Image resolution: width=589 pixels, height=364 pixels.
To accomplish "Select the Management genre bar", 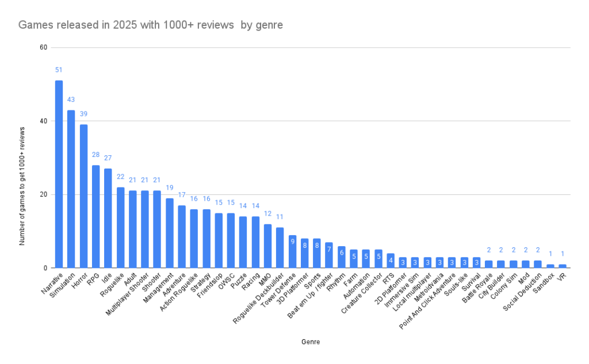I will pyautogui.click(x=169, y=233).
